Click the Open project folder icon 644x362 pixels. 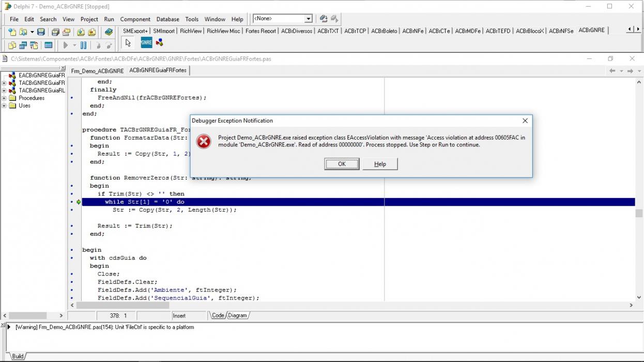pos(66,32)
